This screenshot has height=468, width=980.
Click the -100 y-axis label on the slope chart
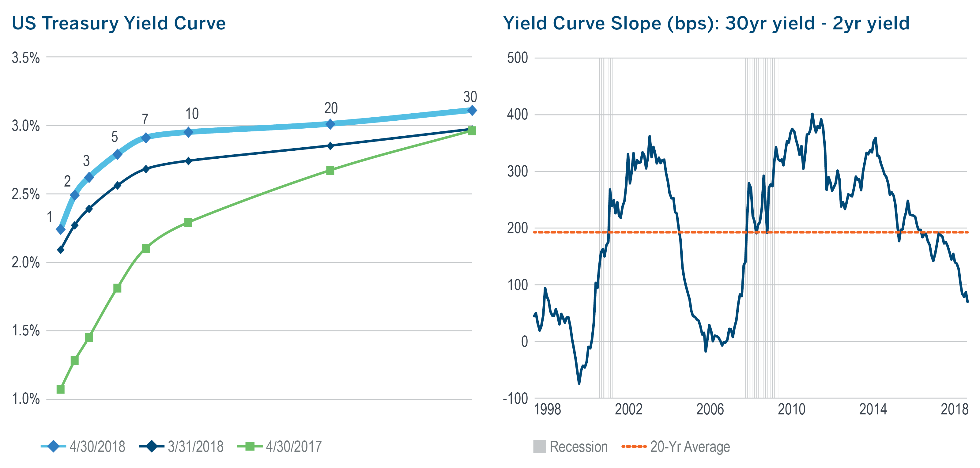515,399
